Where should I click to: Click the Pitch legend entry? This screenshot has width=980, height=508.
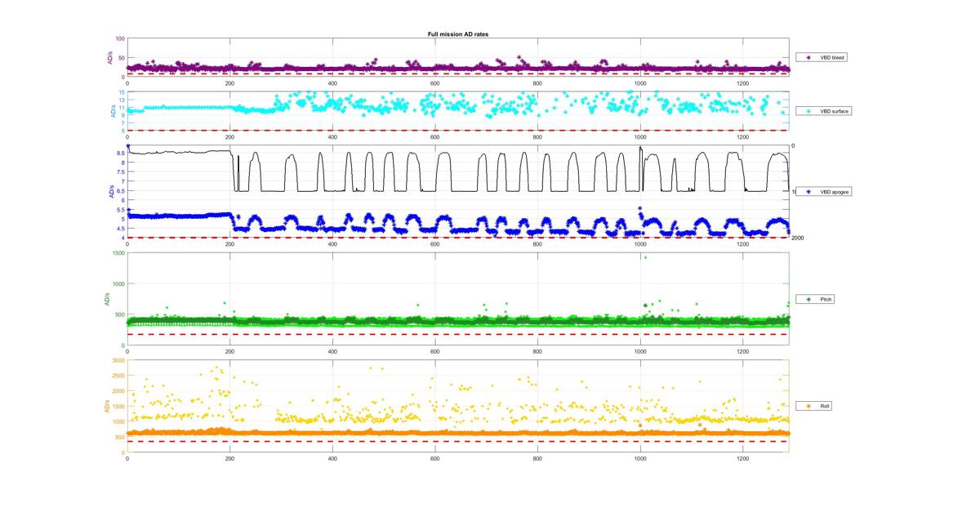pyautogui.click(x=813, y=299)
